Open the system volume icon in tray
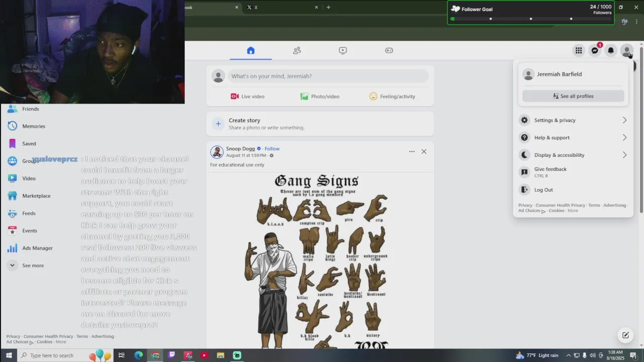644x362 pixels. click(x=592, y=355)
